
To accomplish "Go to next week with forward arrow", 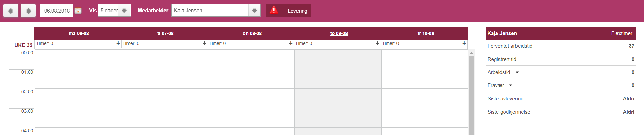I will click(x=28, y=11).
